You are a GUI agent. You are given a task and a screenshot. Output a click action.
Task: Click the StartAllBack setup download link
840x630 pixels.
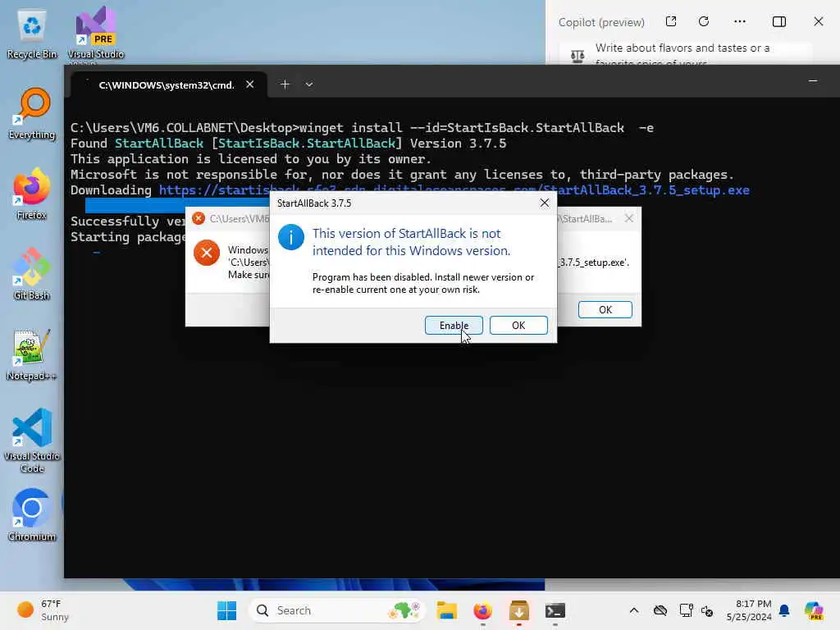[x=454, y=190]
